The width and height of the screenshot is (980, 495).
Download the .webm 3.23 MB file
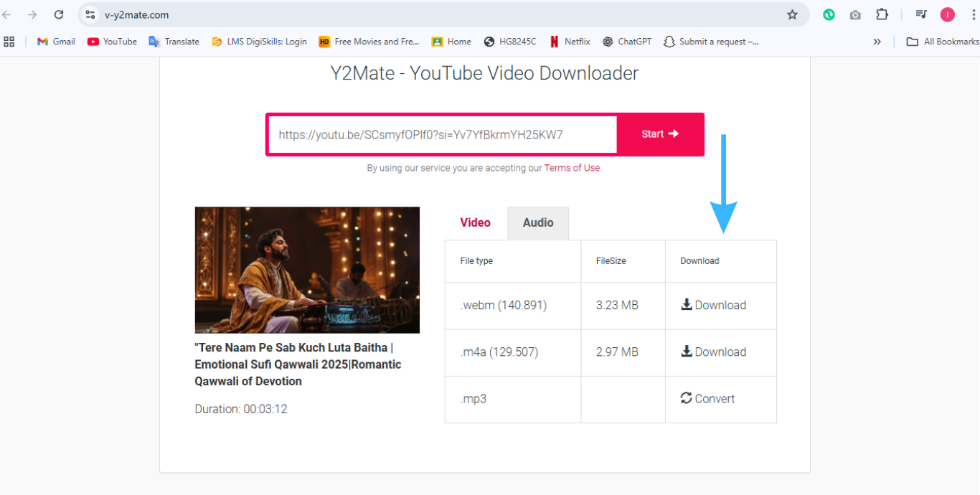(x=714, y=305)
